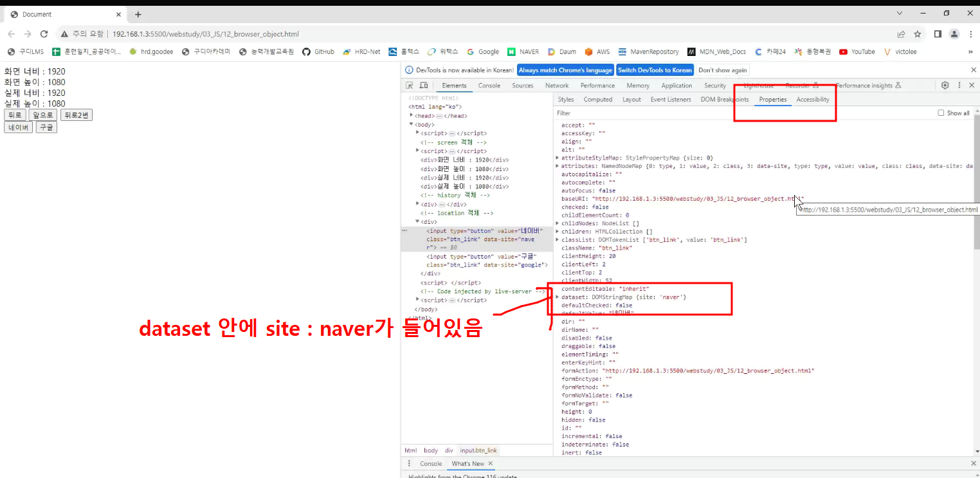Click Don't show again button

(x=723, y=70)
